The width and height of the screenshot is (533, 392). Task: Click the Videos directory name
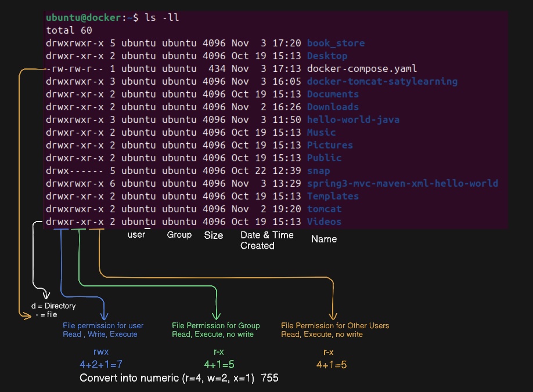[324, 222]
